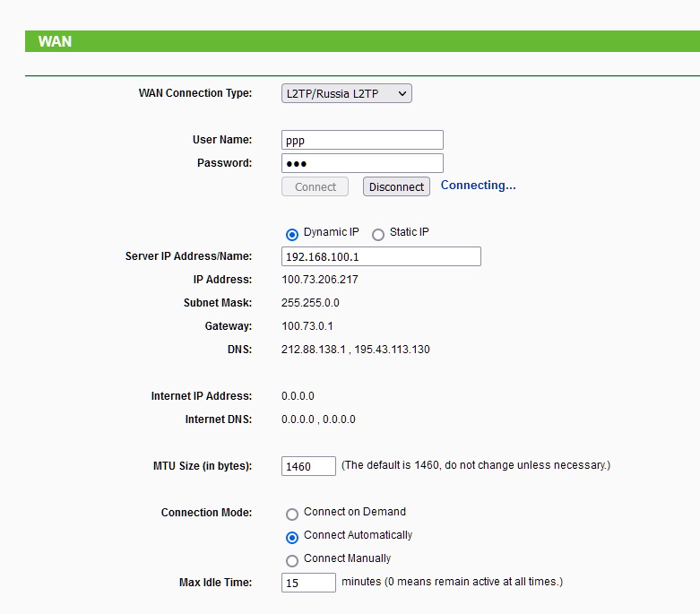Click the 'default is 1460' MTU note
This screenshot has width=700, height=614.
(476, 465)
